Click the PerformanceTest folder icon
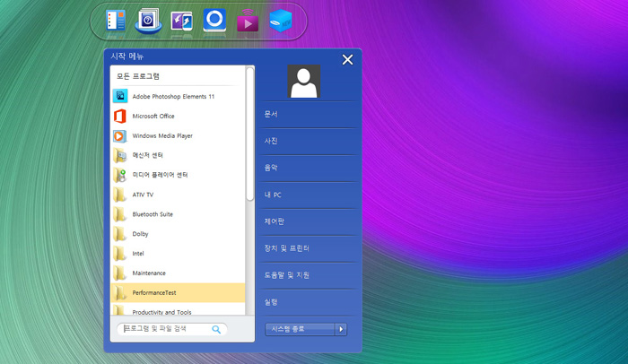The image size is (628, 364). [119, 292]
